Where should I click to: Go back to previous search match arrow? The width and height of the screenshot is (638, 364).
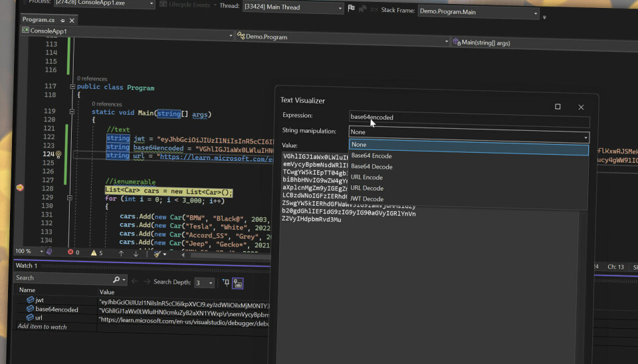coord(135,280)
